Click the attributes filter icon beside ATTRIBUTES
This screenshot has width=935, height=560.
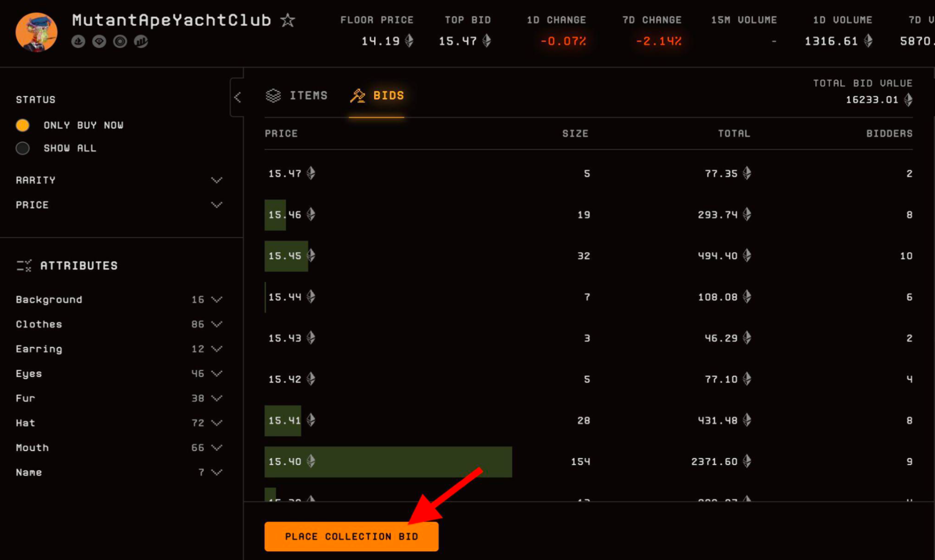[24, 266]
